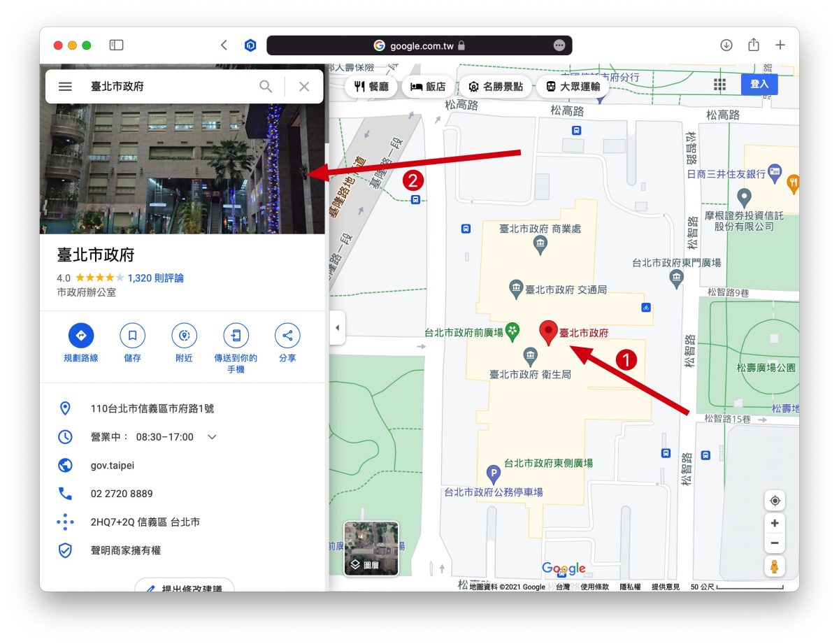Click the google.com.tw address bar
839x644 pixels.
pos(419,45)
